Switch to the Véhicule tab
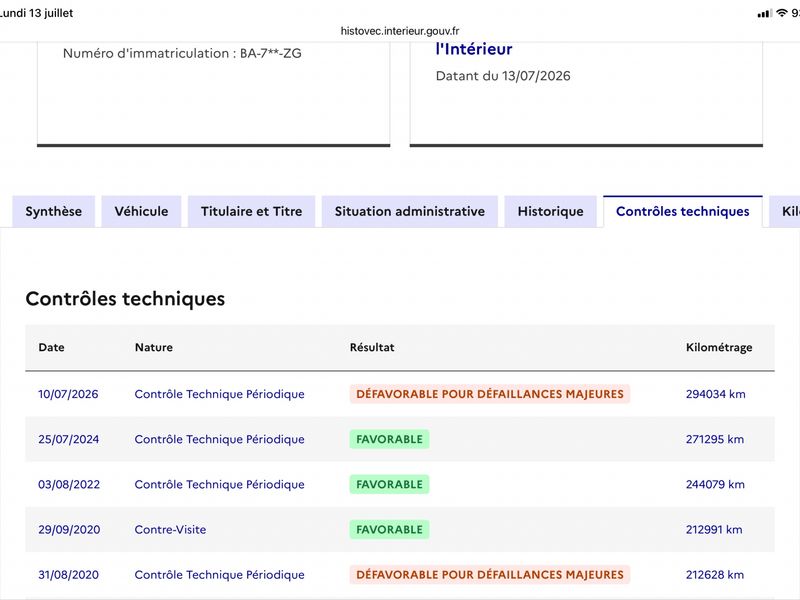 point(141,211)
